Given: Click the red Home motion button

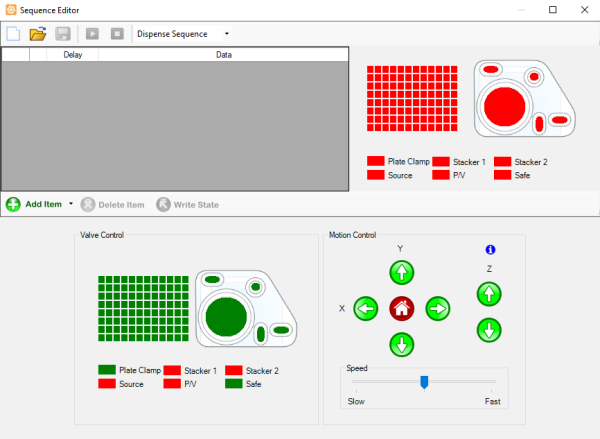Looking at the screenshot, I should [x=401, y=309].
